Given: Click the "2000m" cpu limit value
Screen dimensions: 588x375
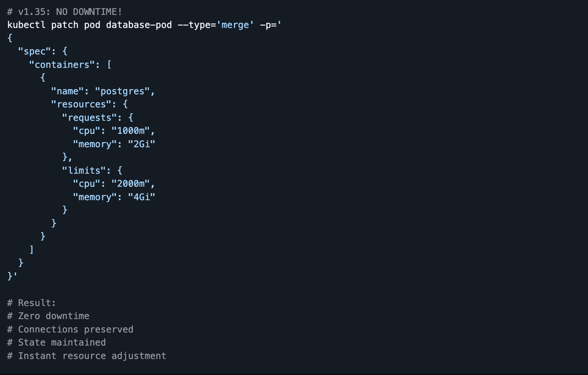Looking at the screenshot, I should click(x=131, y=184).
